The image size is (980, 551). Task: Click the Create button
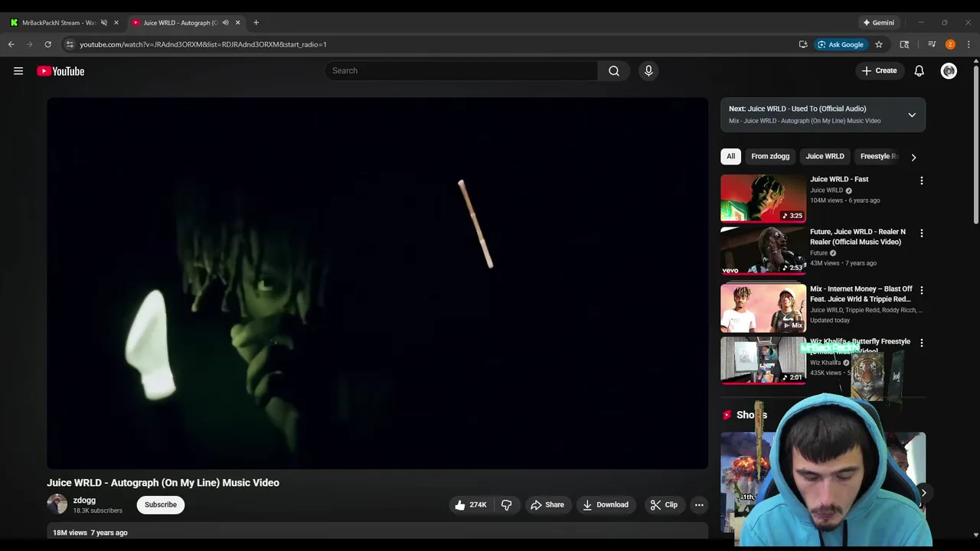point(879,70)
